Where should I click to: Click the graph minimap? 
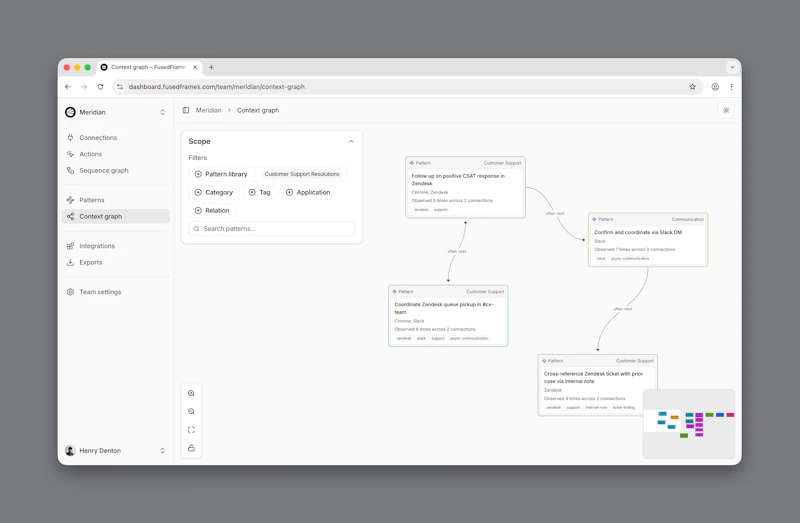point(689,424)
